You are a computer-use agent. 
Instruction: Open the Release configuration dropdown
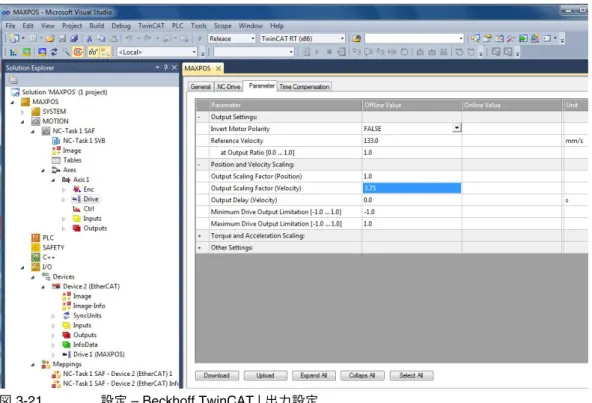pos(232,39)
